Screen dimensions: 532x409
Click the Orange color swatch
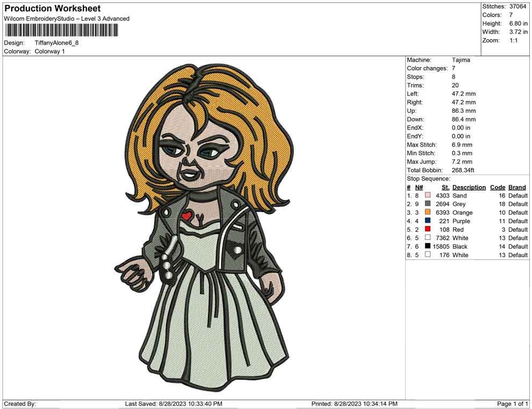pos(428,212)
